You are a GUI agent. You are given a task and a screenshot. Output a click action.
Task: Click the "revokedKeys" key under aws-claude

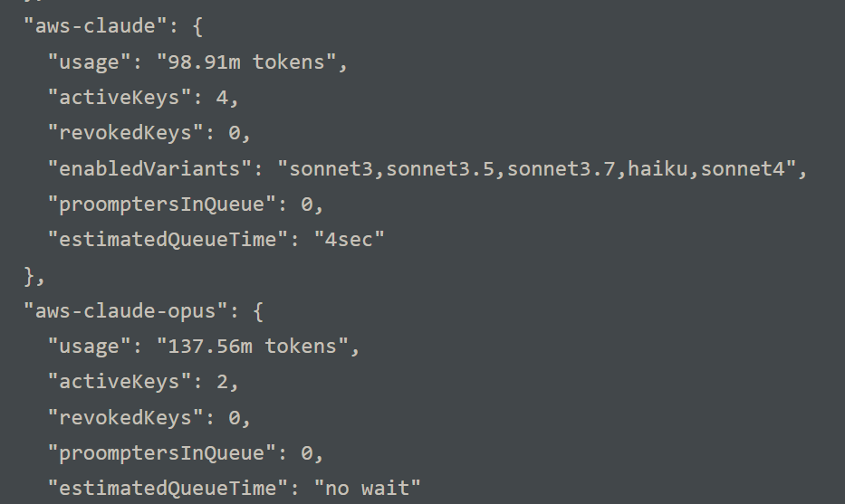point(125,133)
